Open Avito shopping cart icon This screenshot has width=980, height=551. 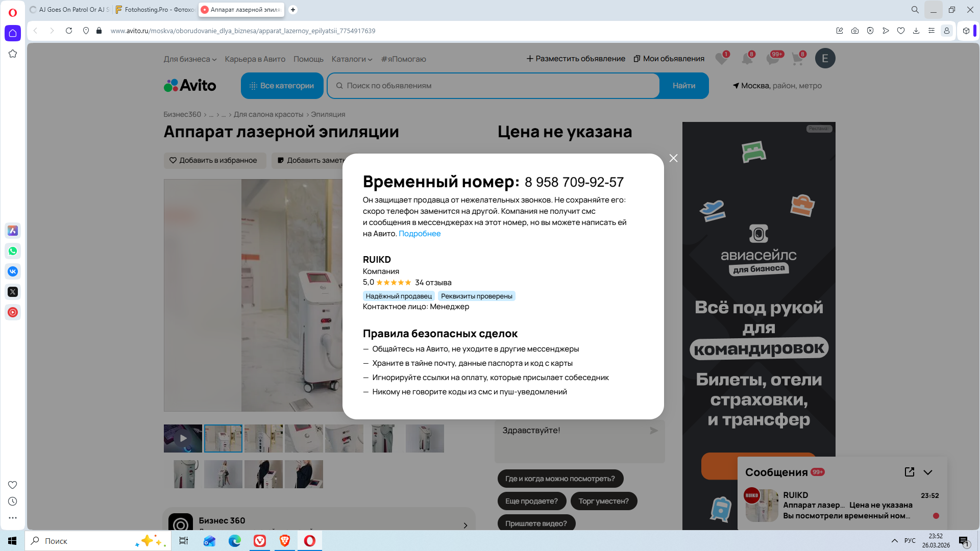797,59
